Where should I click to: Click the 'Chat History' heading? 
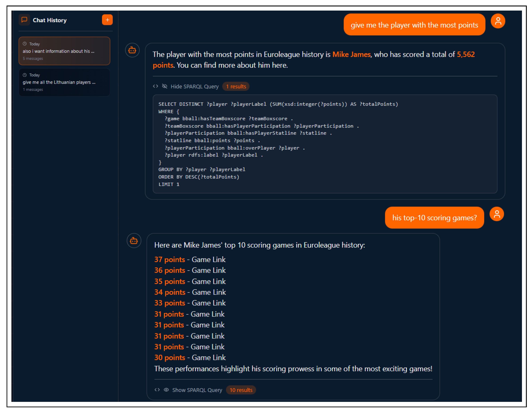click(x=50, y=20)
